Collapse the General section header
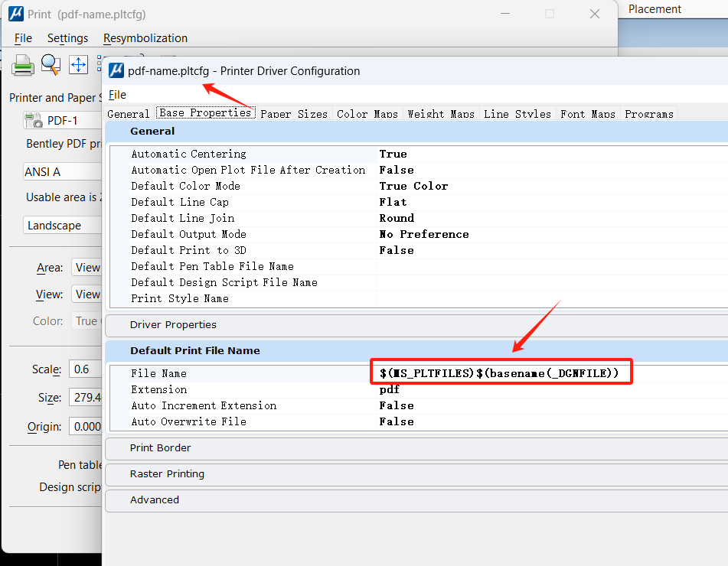Viewport: 728px width, 566px height. [x=416, y=132]
